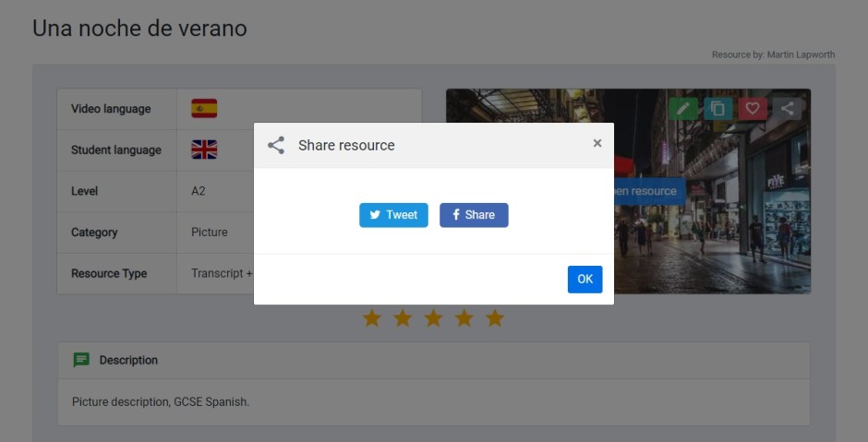Close the Share resource dialog
The image size is (868, 442).
pyautogui.click(x=597, y=143)
